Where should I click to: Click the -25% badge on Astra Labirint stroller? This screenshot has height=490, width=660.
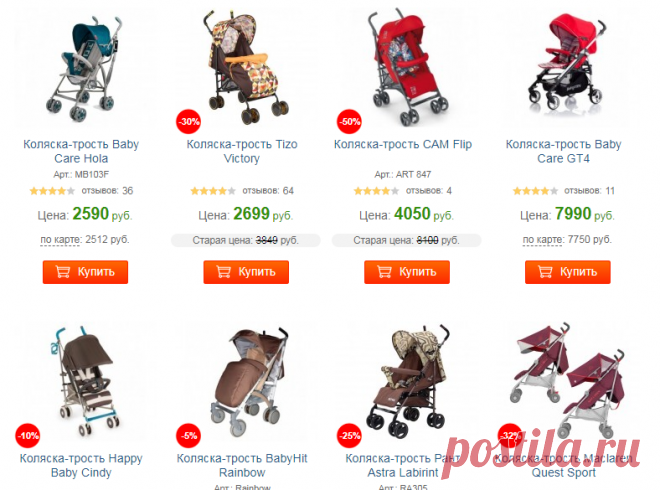click(349, 436)
